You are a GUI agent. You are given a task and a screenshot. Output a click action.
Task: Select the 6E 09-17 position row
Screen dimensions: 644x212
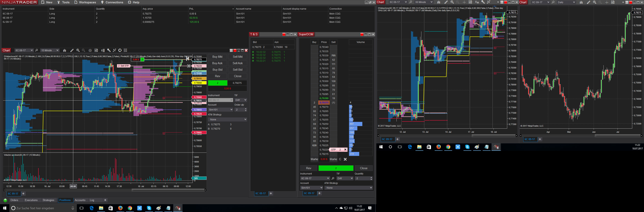(188, 18)
